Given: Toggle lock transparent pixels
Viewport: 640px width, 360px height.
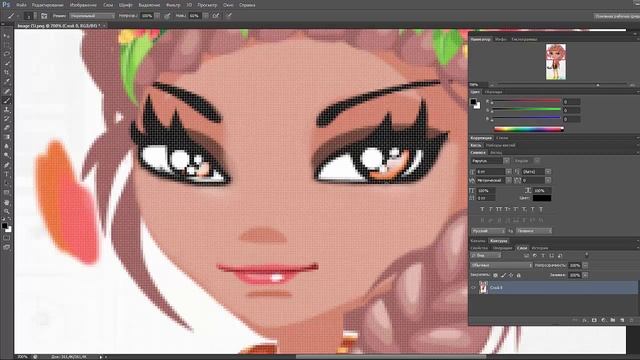Looking at the screenshot, I should [x=495, y=275].
